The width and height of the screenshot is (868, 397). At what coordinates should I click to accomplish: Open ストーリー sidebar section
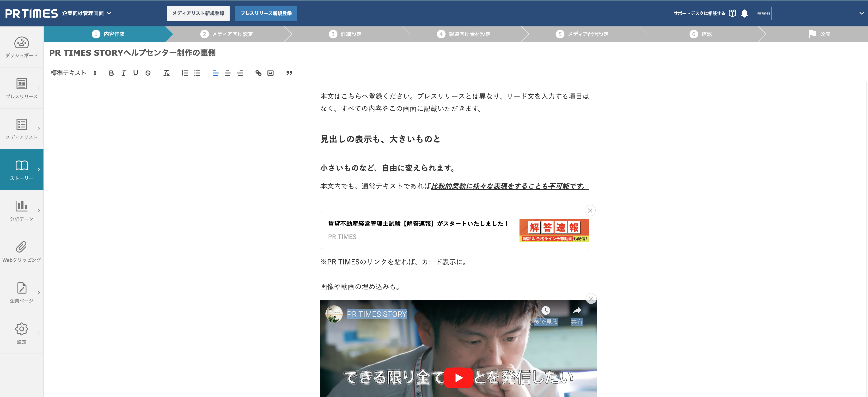22,170
